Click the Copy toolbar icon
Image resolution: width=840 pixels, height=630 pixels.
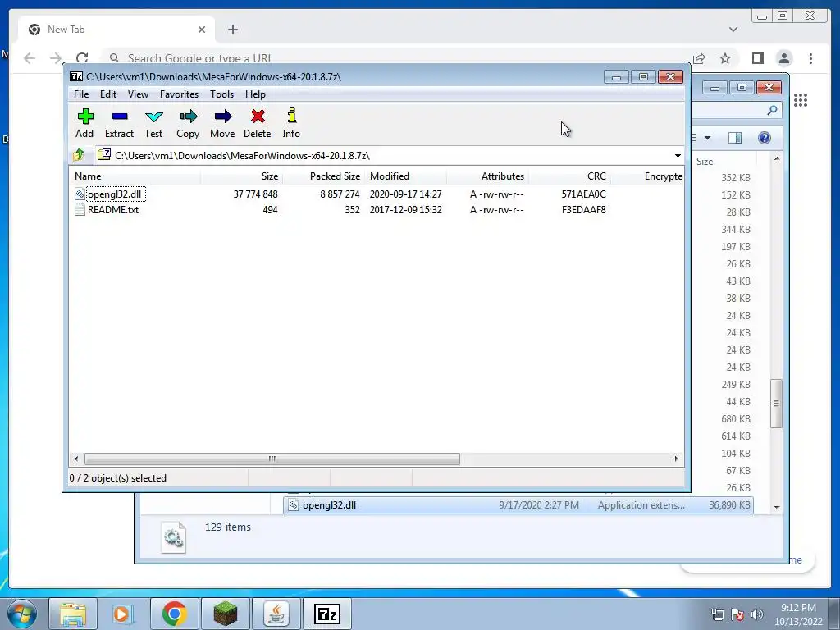(x=188, y=123)
